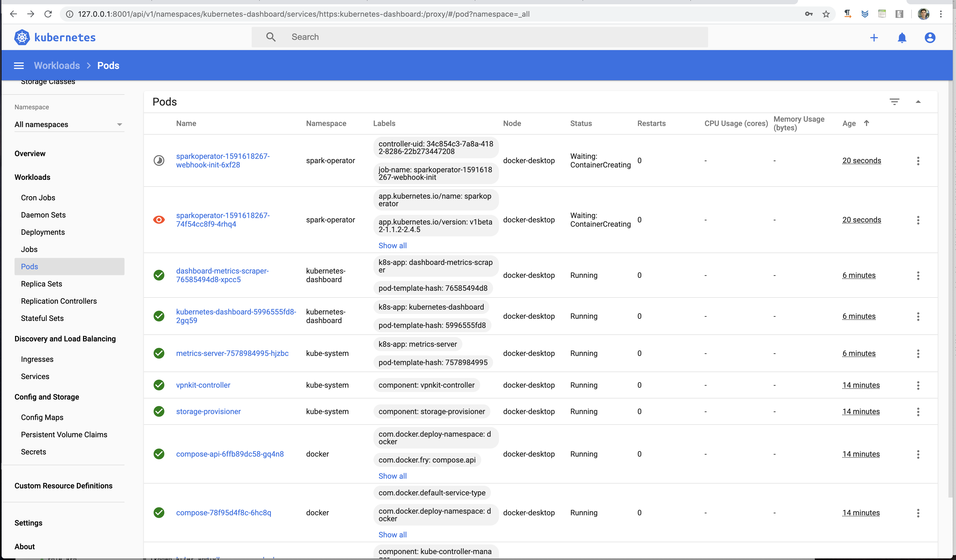The height and width of the screenshot is (560, 956).
Task: Open the user account icon
Action: click(930, 37)
